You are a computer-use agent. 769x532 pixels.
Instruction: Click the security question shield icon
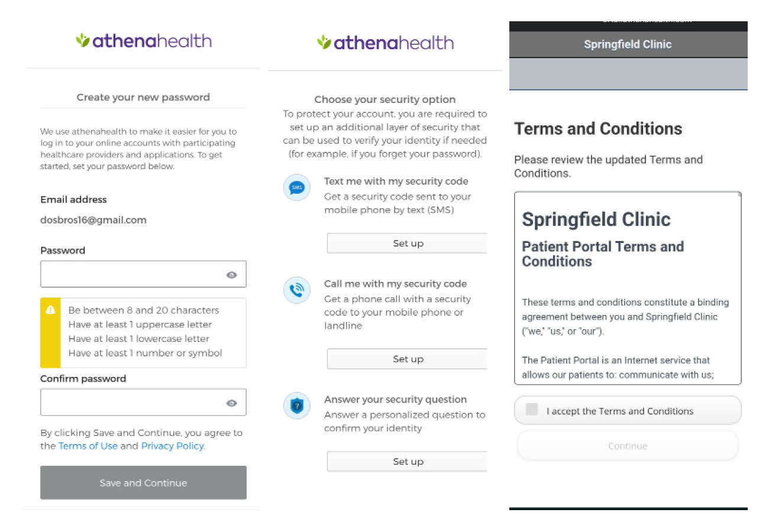point(296,406)
